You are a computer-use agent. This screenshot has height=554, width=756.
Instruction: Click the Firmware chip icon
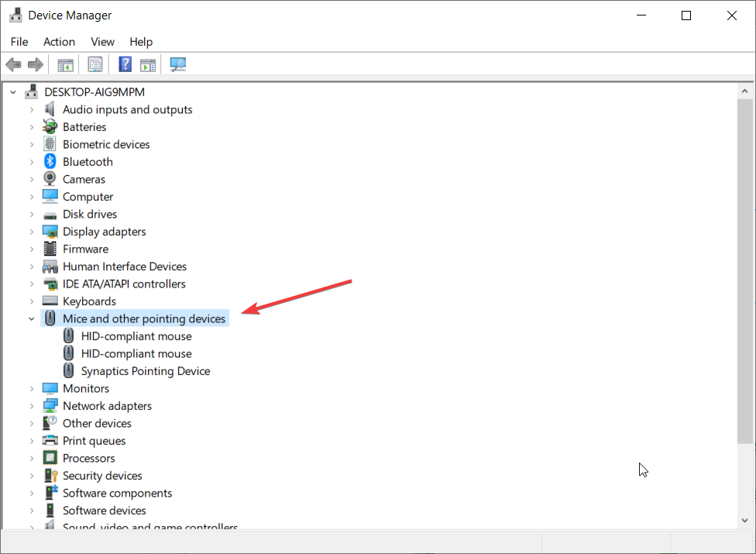pyautogui.click(x=50, y=249)
